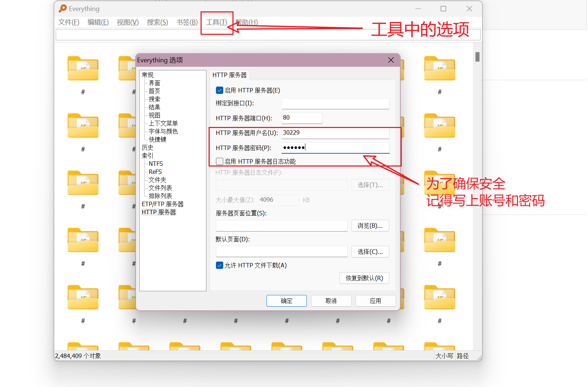Click the HTTP 服务器用户名 field
Viewport: 588px width, 387px height.
(x=335, y=133)
